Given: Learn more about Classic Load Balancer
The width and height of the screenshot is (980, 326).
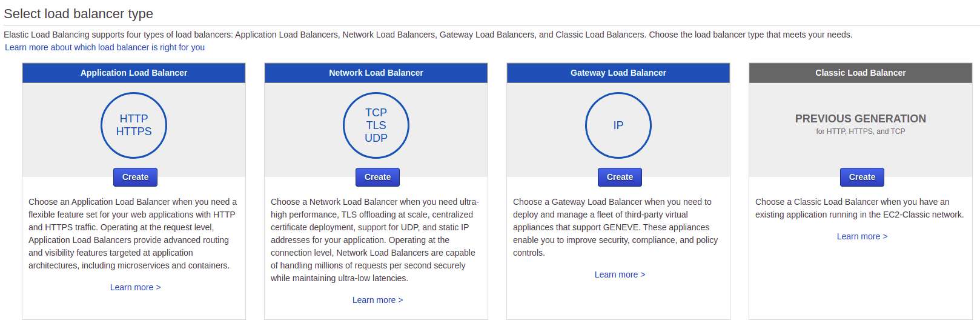Looking at the screenshot, I should 862,236.
